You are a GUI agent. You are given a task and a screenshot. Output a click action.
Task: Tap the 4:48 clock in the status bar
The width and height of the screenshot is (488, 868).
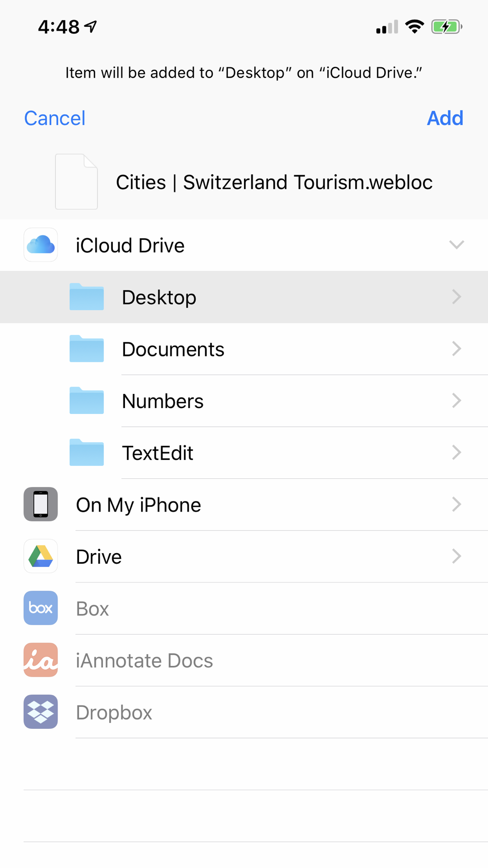pyautogui.click(x=59, y=27)
